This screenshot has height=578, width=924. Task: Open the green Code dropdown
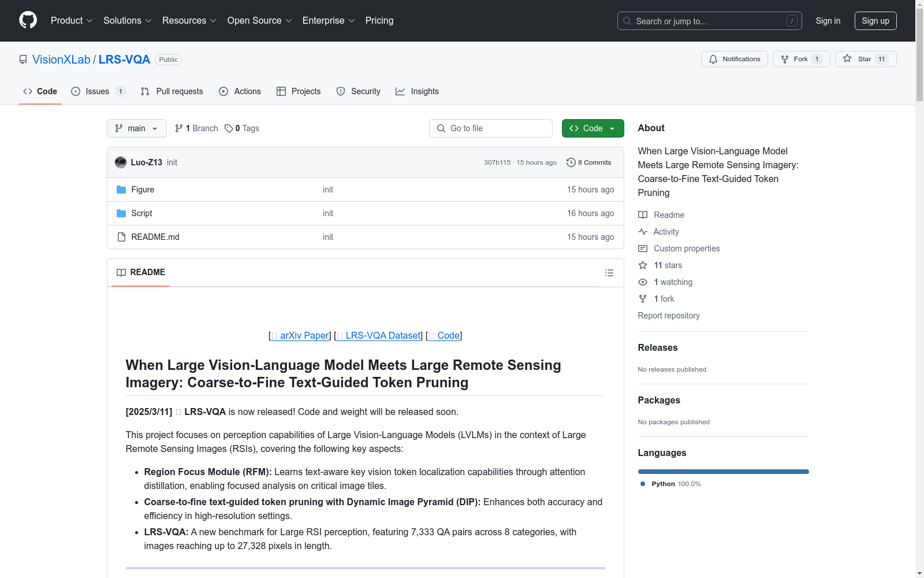[x=593, y=128]
